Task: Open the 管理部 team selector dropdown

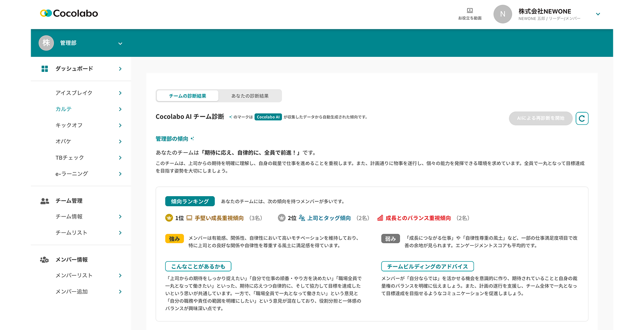Action: click(120, 43)
